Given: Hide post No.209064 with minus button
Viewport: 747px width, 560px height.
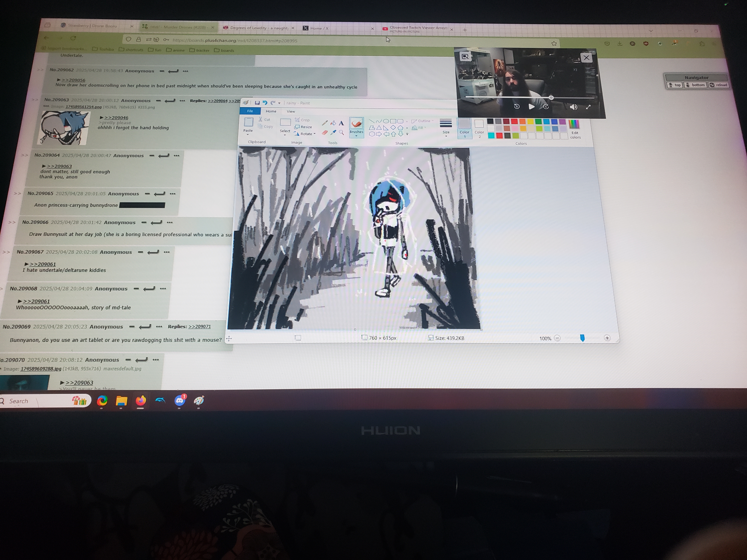Looking at the screenshot, I should [152, 156].
